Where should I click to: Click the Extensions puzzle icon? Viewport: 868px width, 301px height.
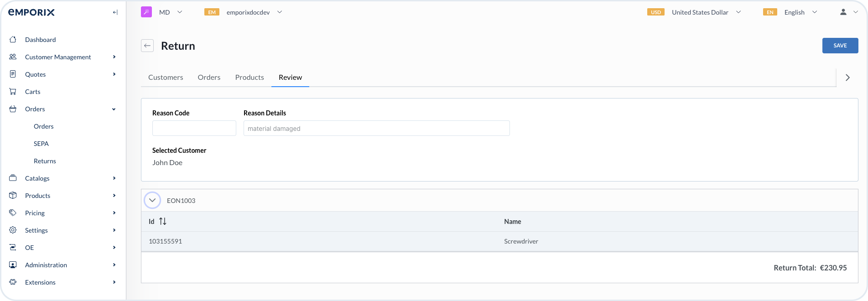point(13,282)
